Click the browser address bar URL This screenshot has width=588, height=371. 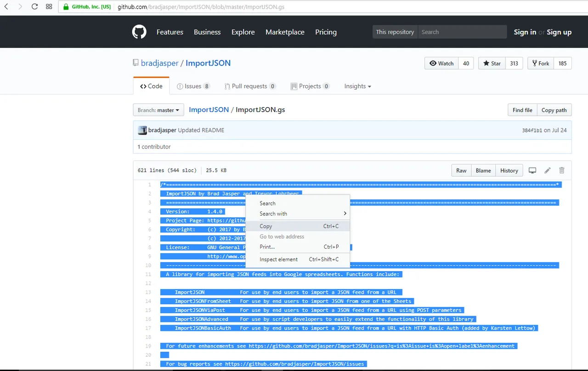(202, 7)
